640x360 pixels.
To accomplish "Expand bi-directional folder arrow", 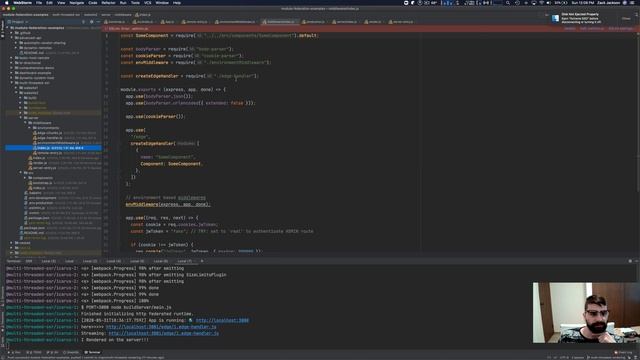I will pyautogui.click(x=11, y=63).
